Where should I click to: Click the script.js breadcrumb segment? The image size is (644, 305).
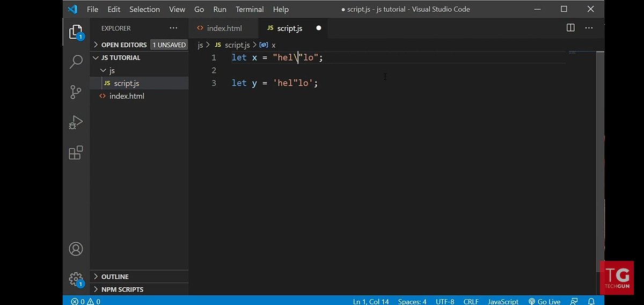(232, 45)
